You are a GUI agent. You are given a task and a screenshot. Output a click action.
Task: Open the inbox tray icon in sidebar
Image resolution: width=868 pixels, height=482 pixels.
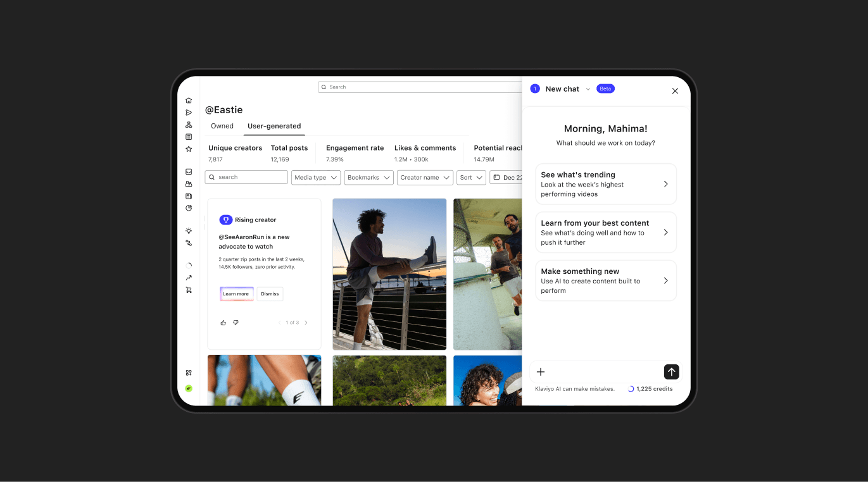click(189, 171)
